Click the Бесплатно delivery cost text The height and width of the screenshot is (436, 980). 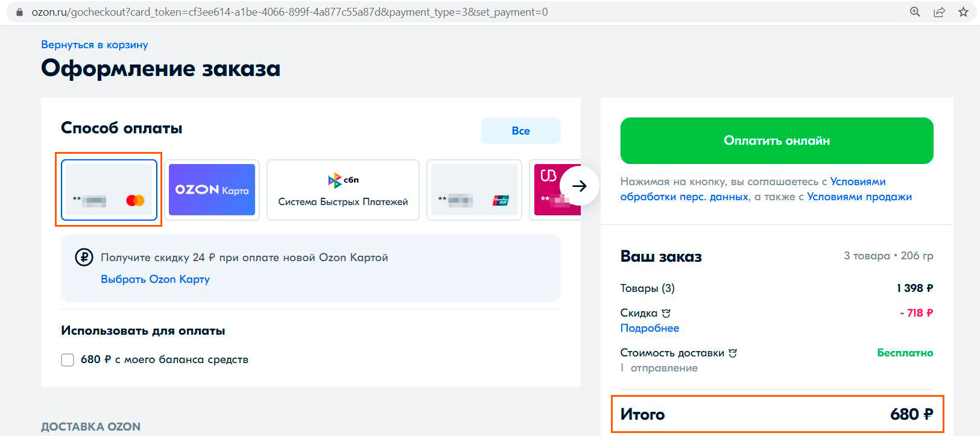coord(905,353)
